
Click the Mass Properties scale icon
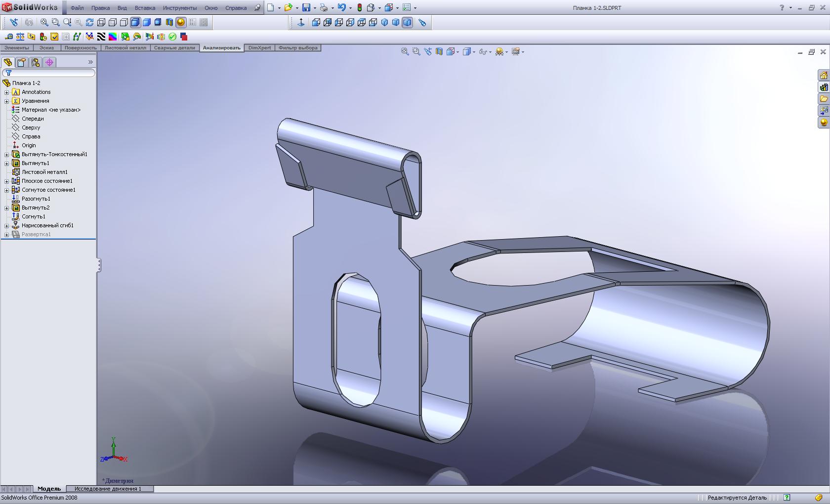[20, 37]
